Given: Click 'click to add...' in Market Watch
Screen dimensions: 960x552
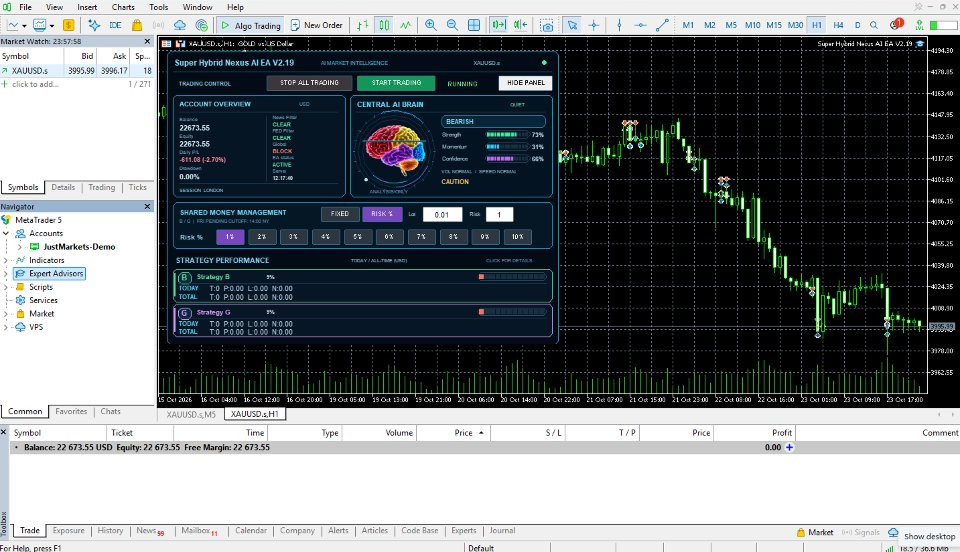Looking at the screenshot, I should 35,84.
